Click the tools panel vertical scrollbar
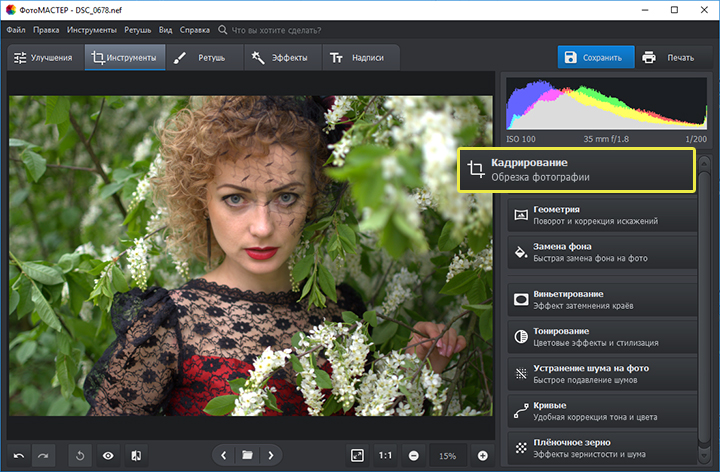The image size is (720, 472). click(705, 300)
